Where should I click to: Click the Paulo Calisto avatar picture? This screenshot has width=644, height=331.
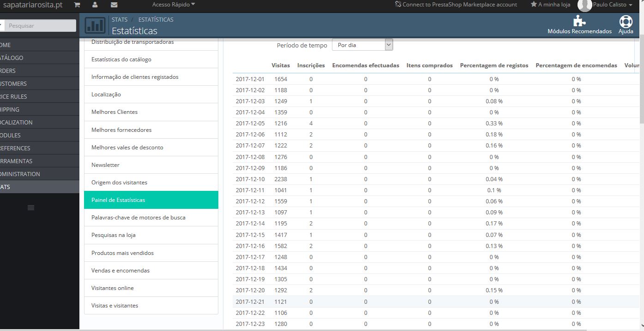click(x=584, y=5)
